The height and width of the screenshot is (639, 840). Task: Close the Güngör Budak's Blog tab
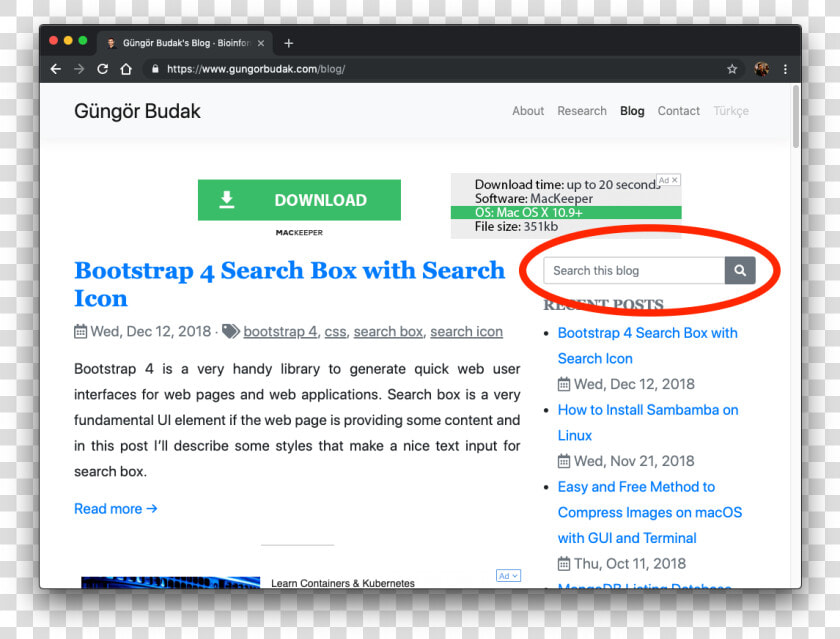(x=261, y=43)
